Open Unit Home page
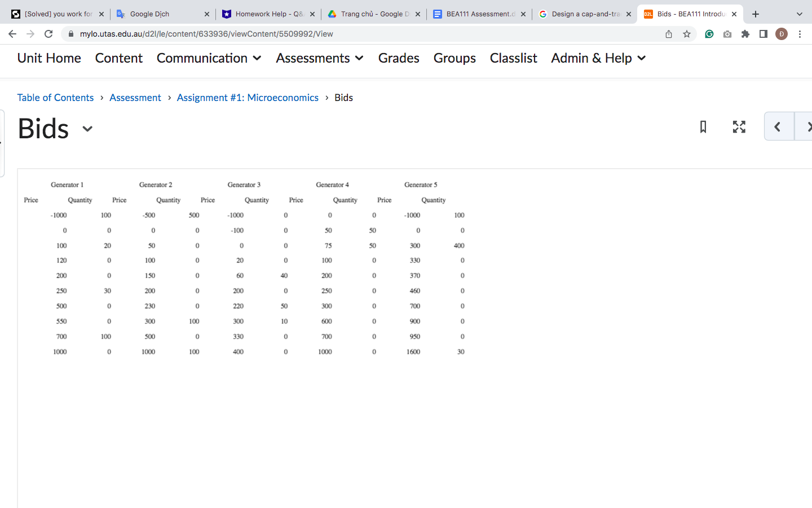Viewport: 812px width, 508px height. 49,58
